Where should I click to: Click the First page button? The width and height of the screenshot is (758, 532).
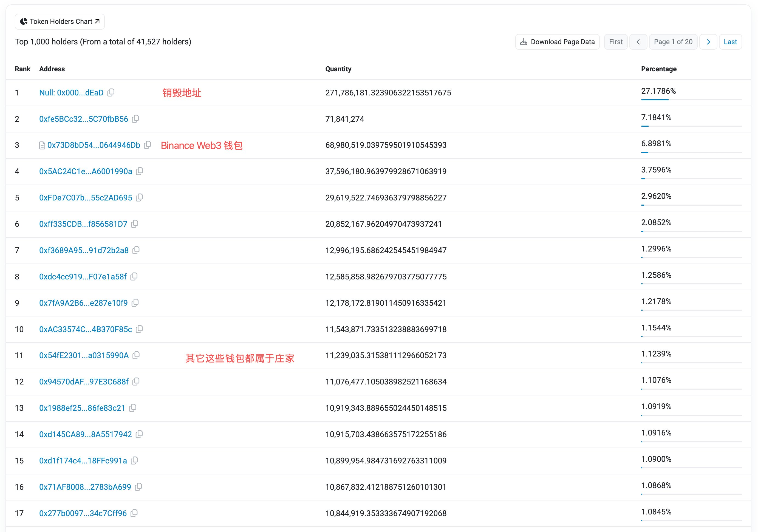tap(615, 42)
